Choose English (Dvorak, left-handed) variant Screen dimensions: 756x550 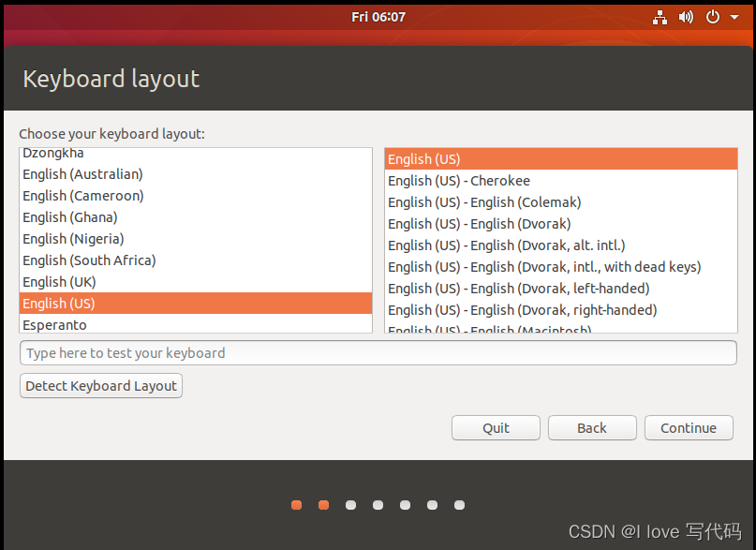pyautogui.click(x=561, y=289)
